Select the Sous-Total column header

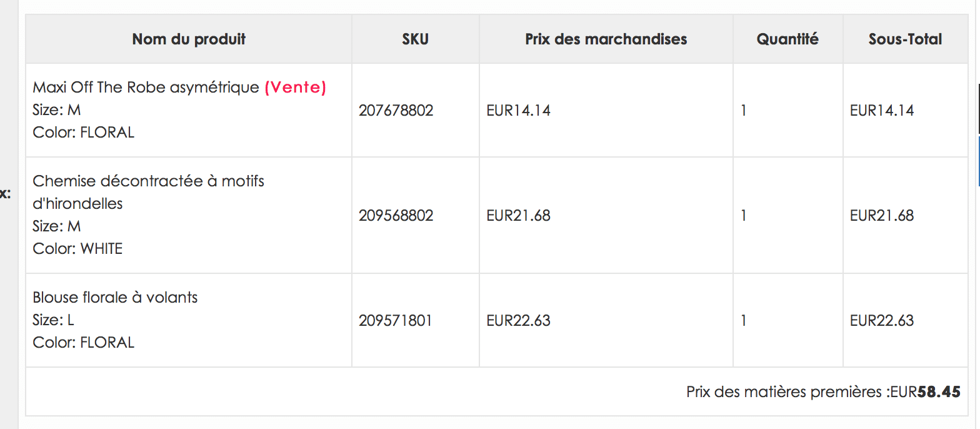pyautogui.click(x=905, y=39)
